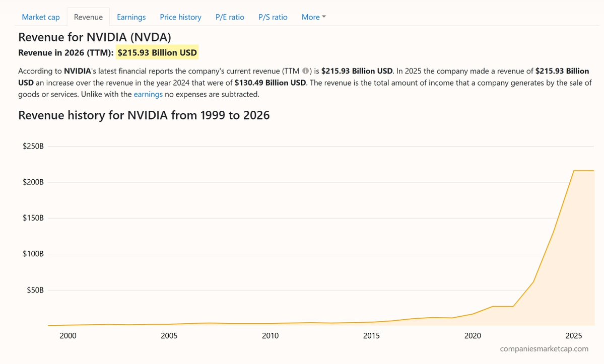Click the 2005 x-axis label
This screenshot has width=604, height=364.
pos(169,336)
